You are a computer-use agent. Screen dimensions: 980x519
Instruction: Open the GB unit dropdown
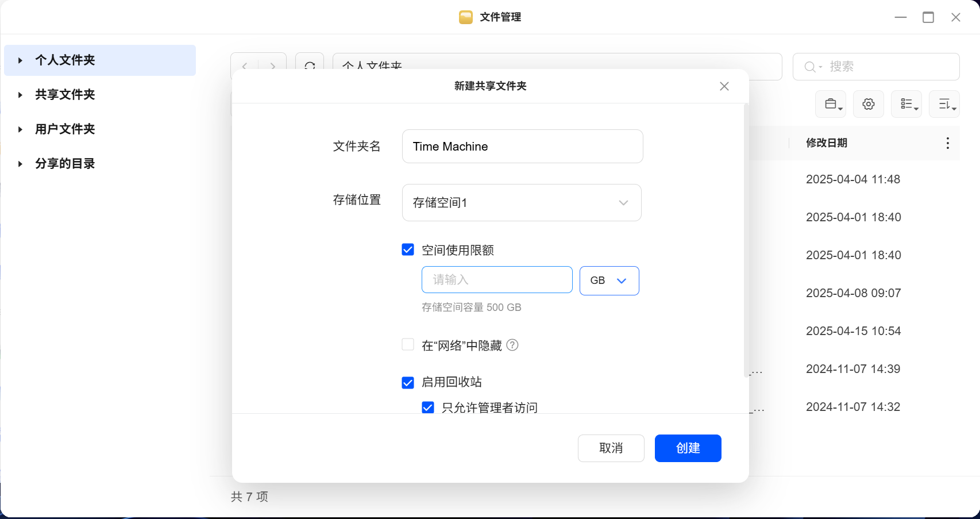pyautogui.click(x=609, y=280)
